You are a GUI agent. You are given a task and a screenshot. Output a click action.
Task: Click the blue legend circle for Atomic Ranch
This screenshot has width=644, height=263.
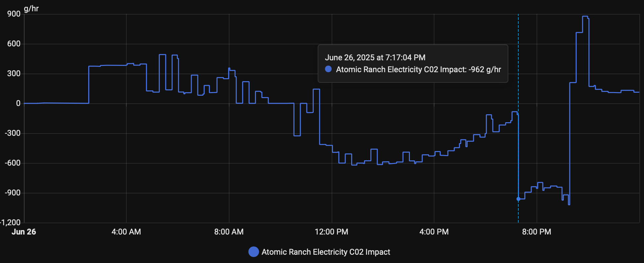(x=254, y=252)
